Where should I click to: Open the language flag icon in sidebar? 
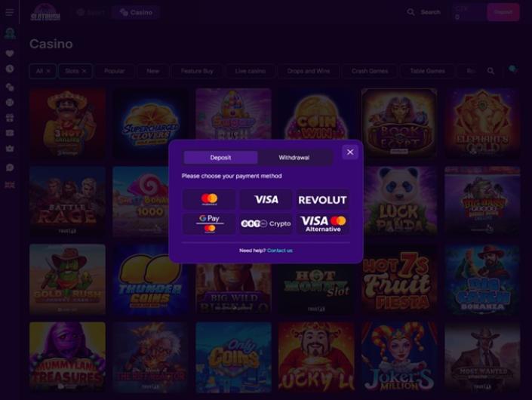(x=10, y=185)
